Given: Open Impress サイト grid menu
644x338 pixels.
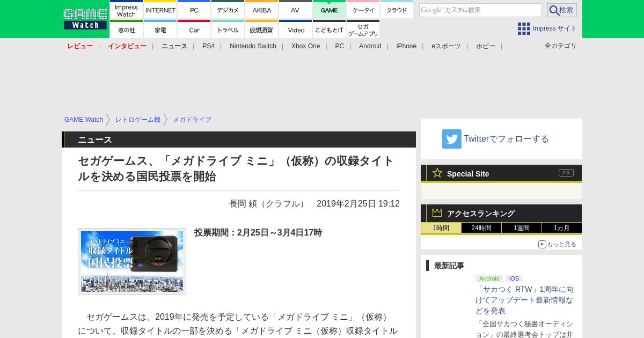Looking at the screenshot, I should [x=547, y=28].
